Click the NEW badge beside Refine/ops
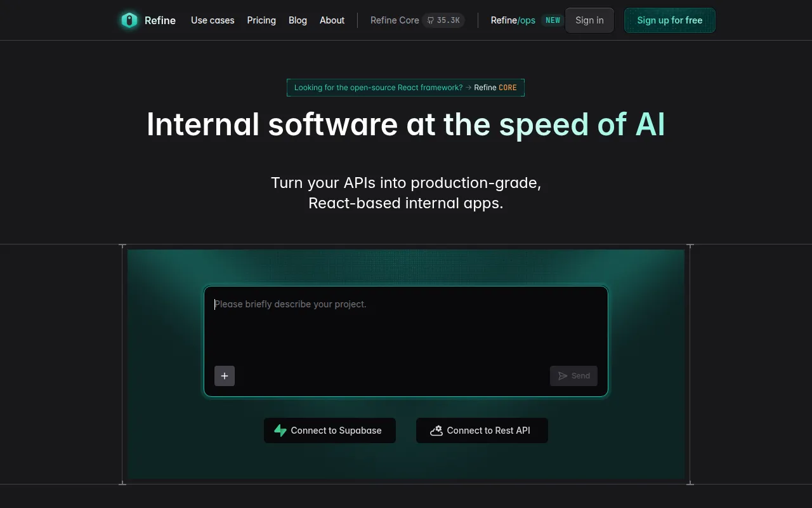 point(553,20)
